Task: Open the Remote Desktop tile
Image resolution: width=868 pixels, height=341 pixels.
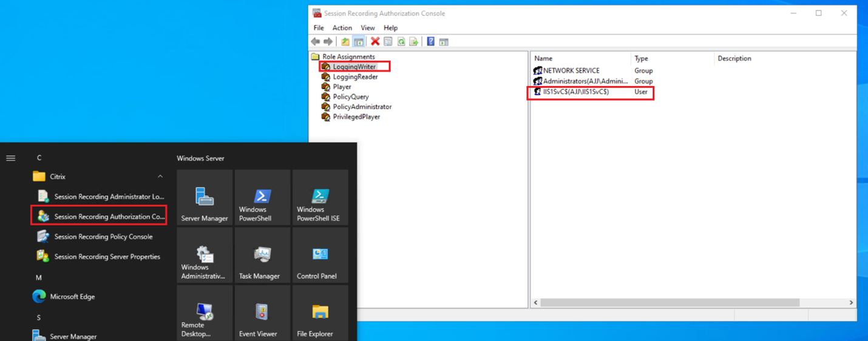Action: pyautogui.click(x=205, y=313)
